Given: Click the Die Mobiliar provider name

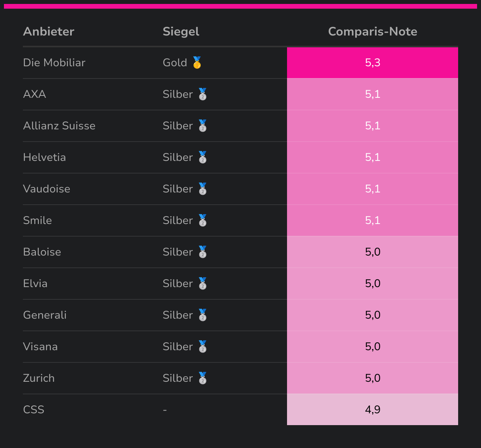Looking at the screenshot, I should [54, 63].
